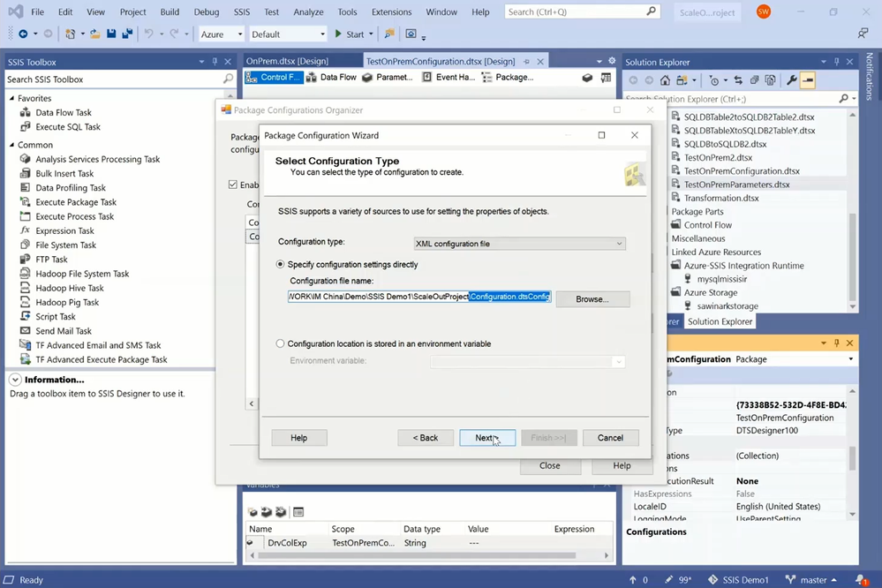Open the Configuration type dropdown

click(519, 244)
